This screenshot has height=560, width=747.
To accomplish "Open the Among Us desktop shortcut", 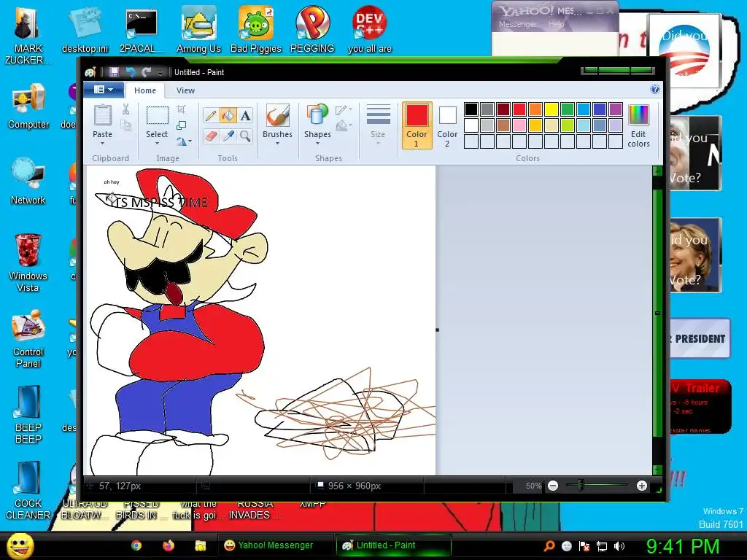I will [x=198, y=31].
